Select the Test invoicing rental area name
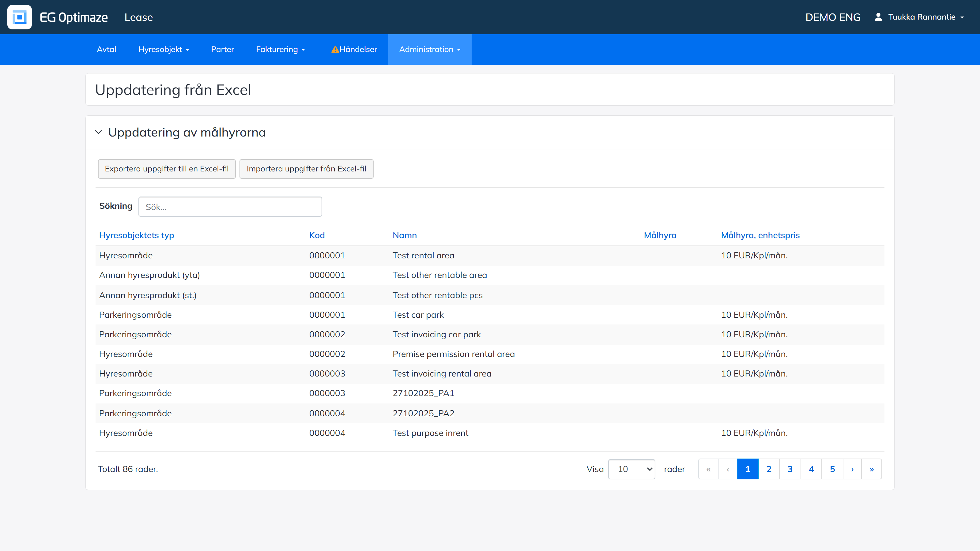Image resolution: width=980 pixels, height=551 pixels. tap(442, 374)
